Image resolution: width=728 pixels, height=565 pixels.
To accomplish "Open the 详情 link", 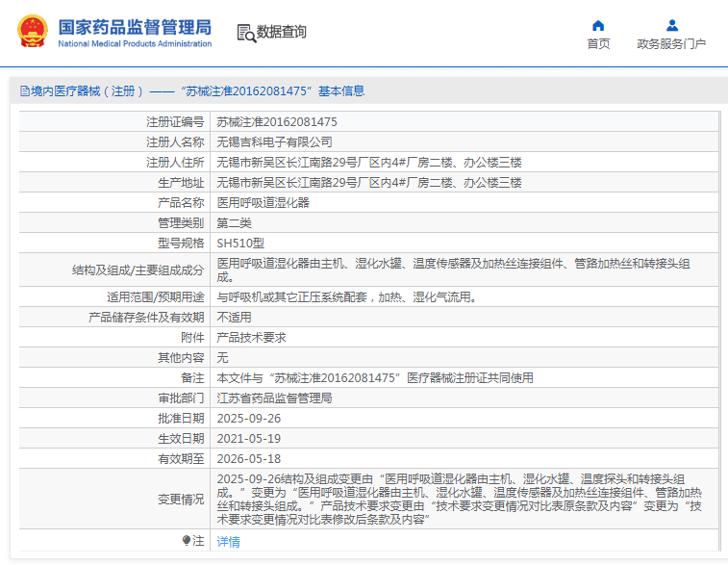I will [228, 542].
